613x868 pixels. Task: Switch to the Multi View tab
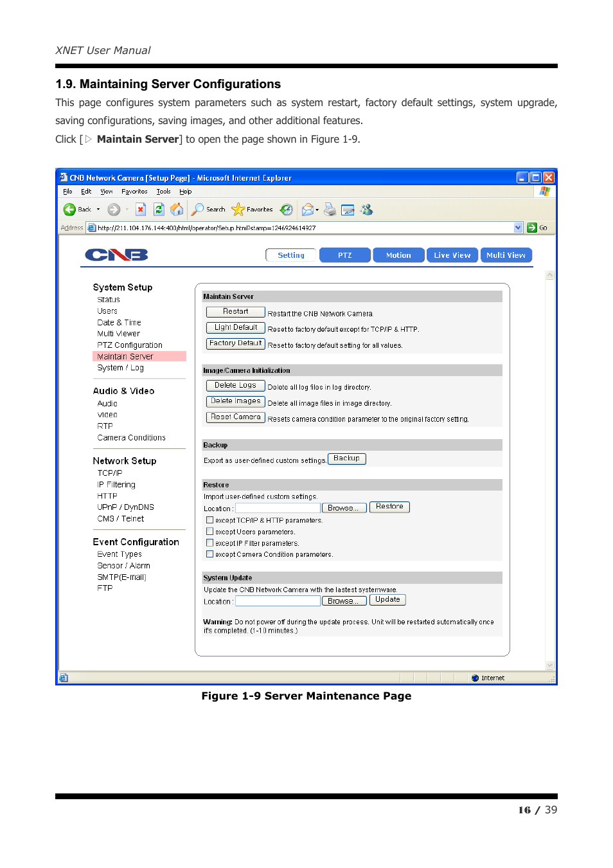click(x=506, y=255)
